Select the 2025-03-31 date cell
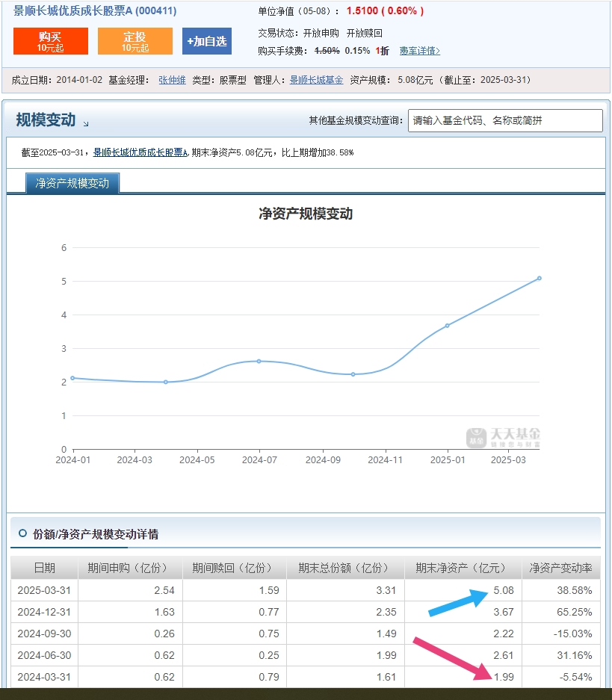 click(x=44, y=590)
